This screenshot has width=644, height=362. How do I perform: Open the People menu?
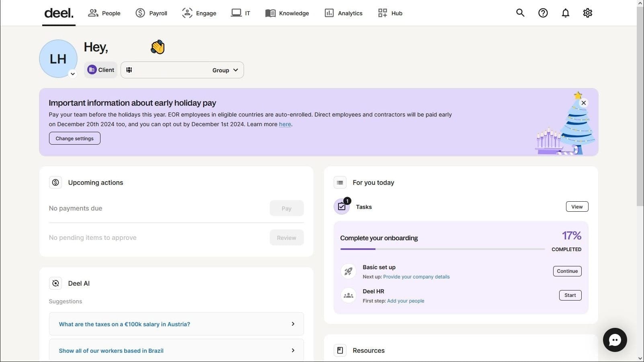tap(104, 13)
